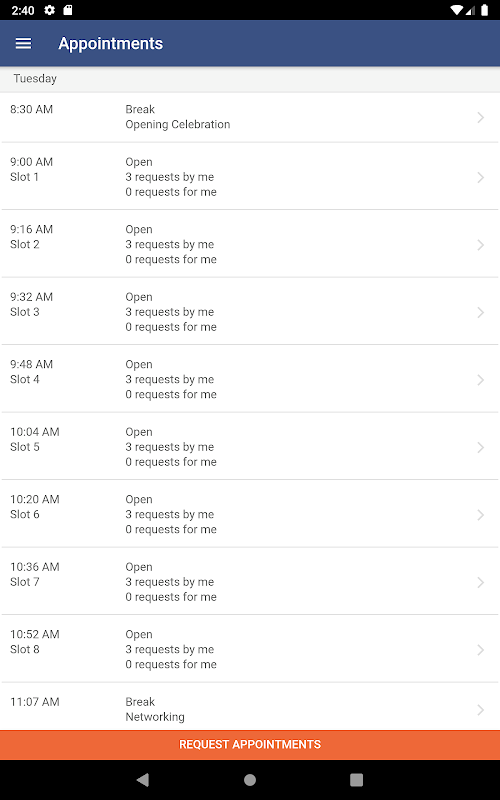Tap the Android home circle button
The image size is (500, 800).
point(250,780)
